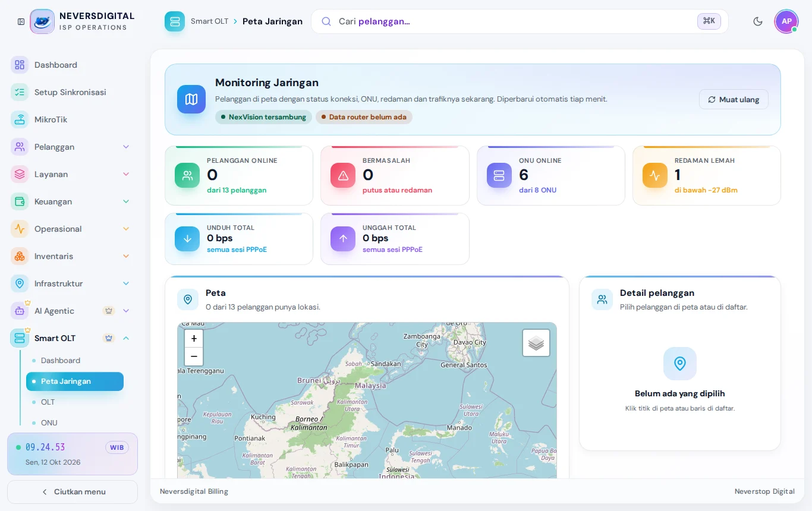Click the Smart OLT breadcrumb icon
The height and width of the screenshot is (511, 812).
[175, 21]
